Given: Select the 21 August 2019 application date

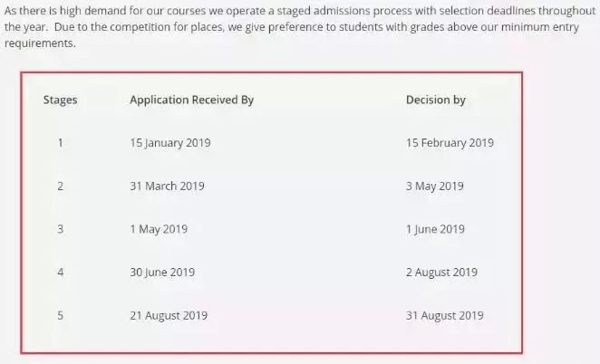Looking at the screenshot, I should [169, 315].
